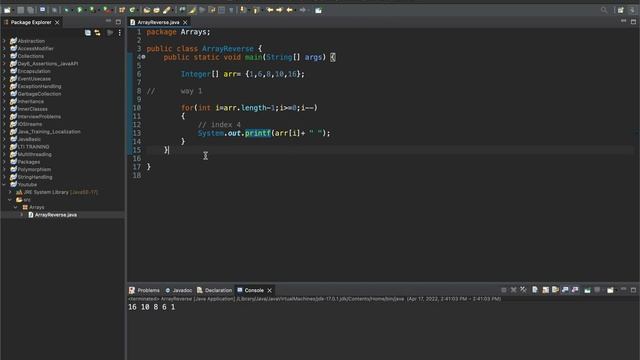
Task: Clear the Console with page icon
Action: coord(535,290)
